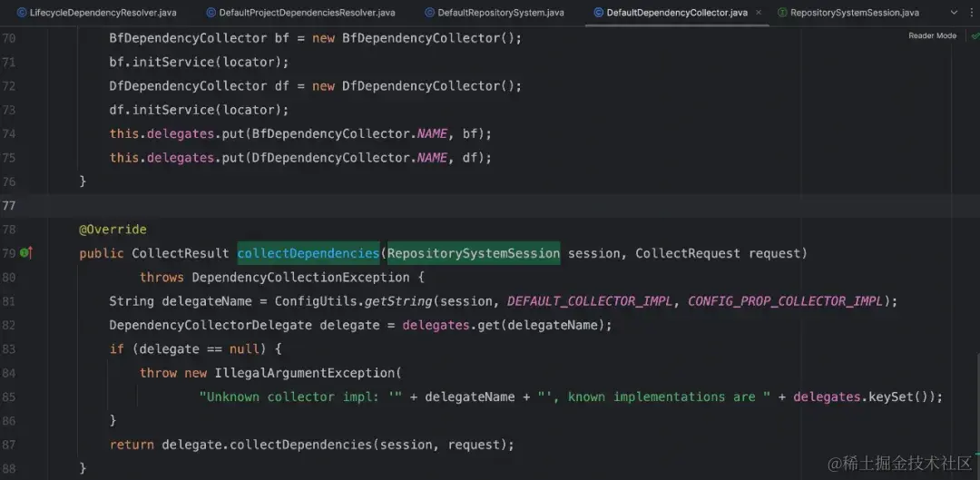Click getString method call
This screenshot has width=980, height=480.
coord(398,301)
